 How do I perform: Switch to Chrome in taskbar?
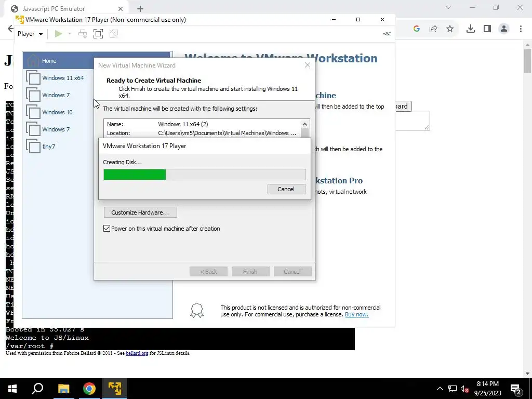tap(89, 389)
